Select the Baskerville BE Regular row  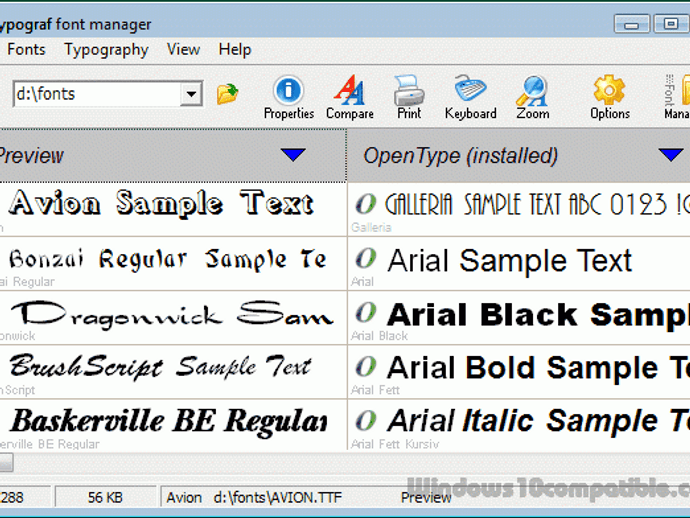click(173, 425)
